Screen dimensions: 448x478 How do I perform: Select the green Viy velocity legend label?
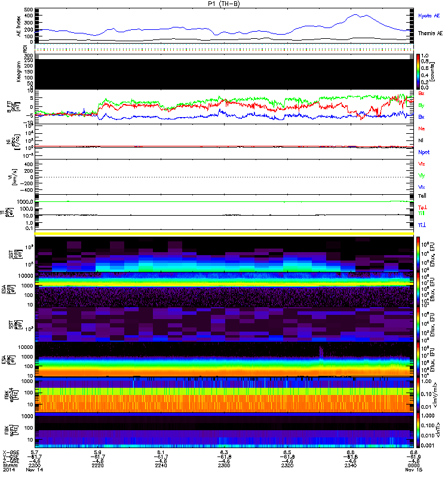point(422,176)
